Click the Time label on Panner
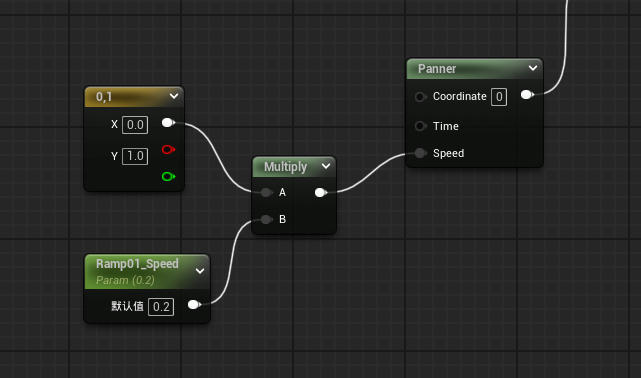 coord(446,126)
